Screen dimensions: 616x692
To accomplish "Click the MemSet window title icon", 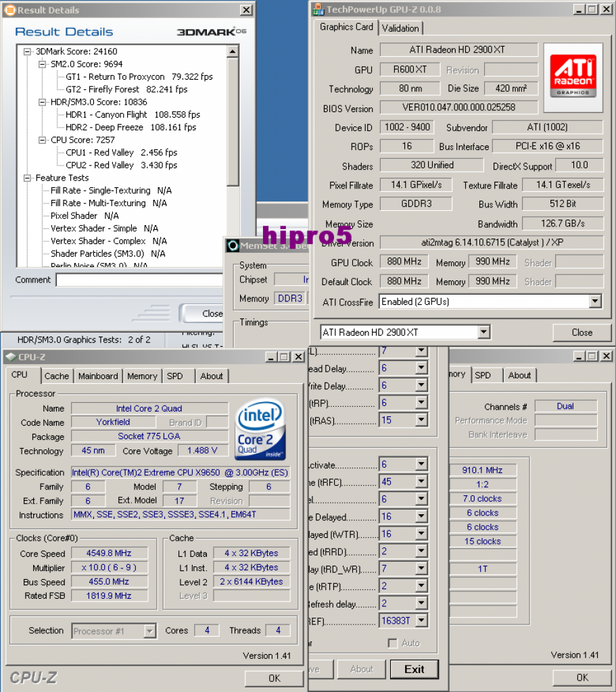I will (x=233, y=246).
